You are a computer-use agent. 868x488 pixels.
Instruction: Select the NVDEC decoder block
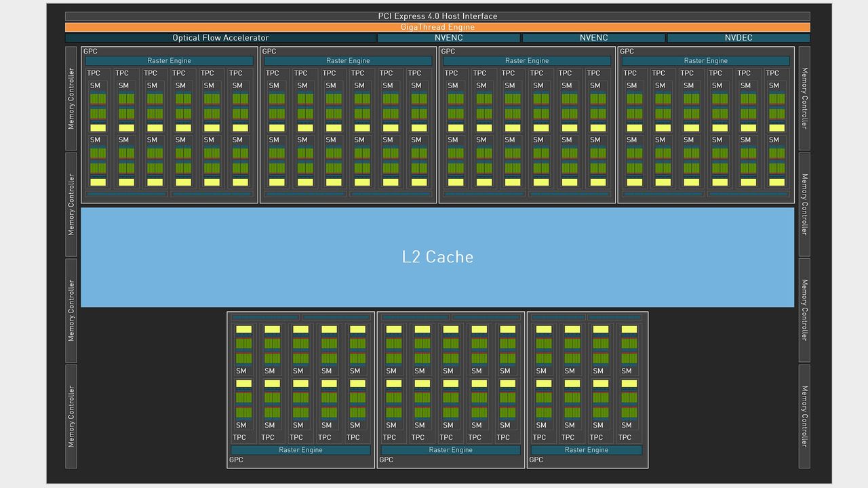click(x=738, y=38)
